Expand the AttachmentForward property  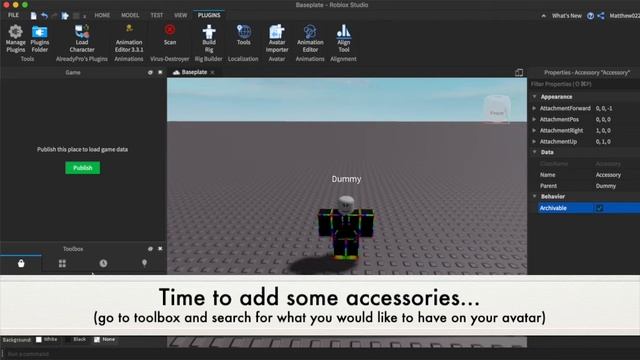(534, 108)
